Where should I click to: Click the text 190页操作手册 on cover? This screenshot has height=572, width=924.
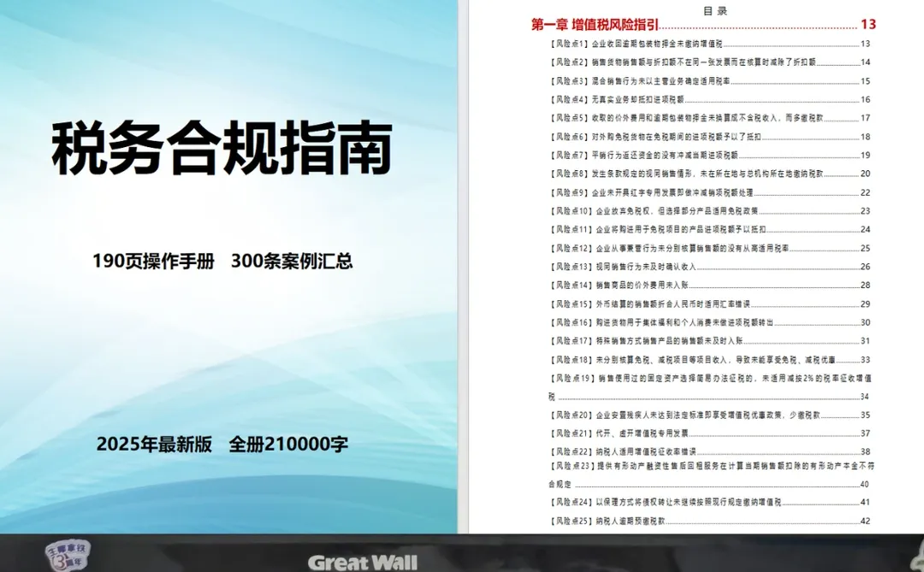(x=154, y=261)
